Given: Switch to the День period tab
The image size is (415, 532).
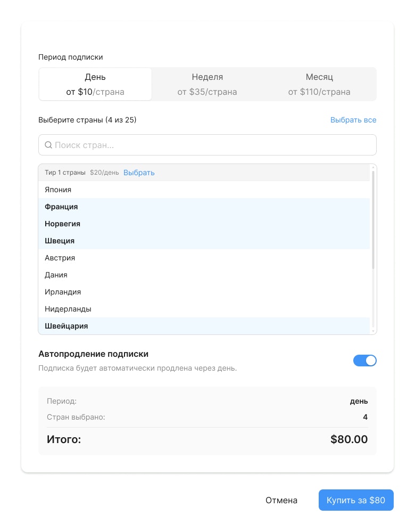Looking at the screenshot, I should (95, 84).
